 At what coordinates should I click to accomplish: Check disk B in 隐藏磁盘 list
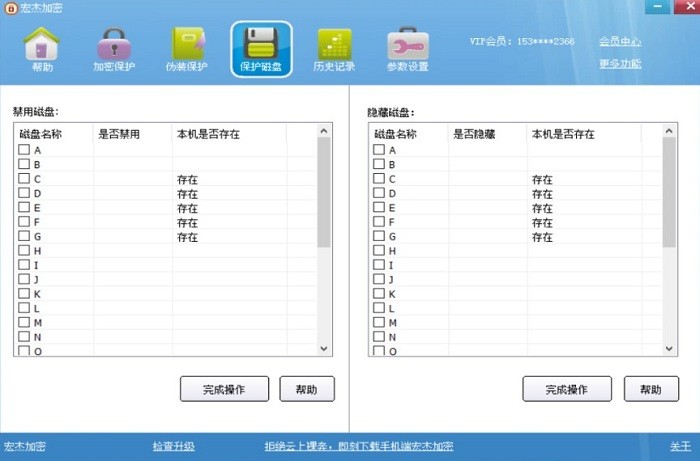click(x=379, y=164)
